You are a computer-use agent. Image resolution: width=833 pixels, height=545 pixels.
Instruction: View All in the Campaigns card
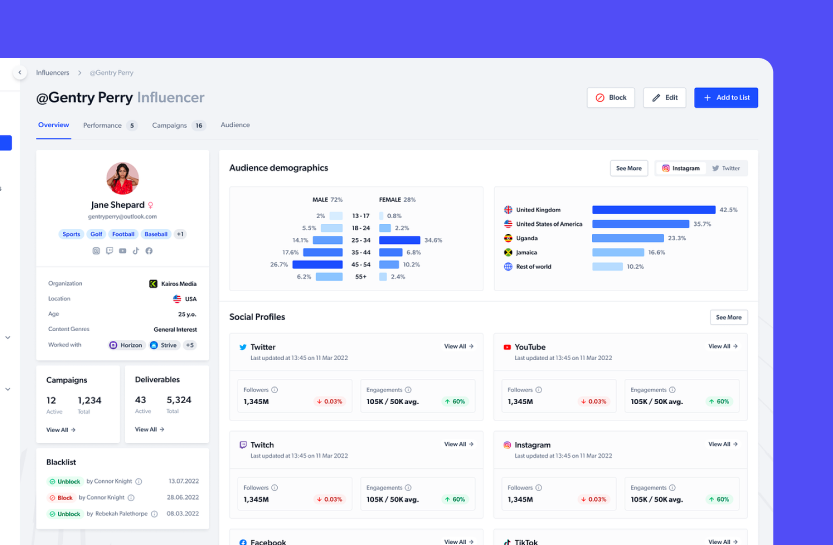(61, 430)
